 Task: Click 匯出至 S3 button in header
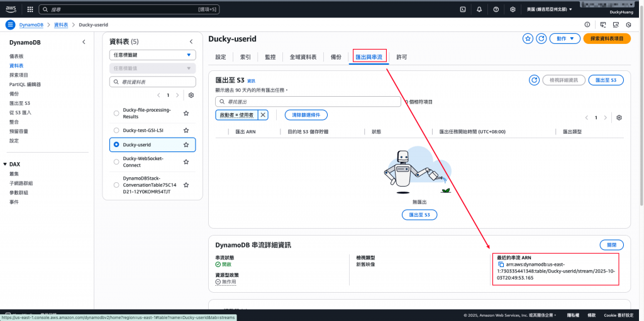606,80
